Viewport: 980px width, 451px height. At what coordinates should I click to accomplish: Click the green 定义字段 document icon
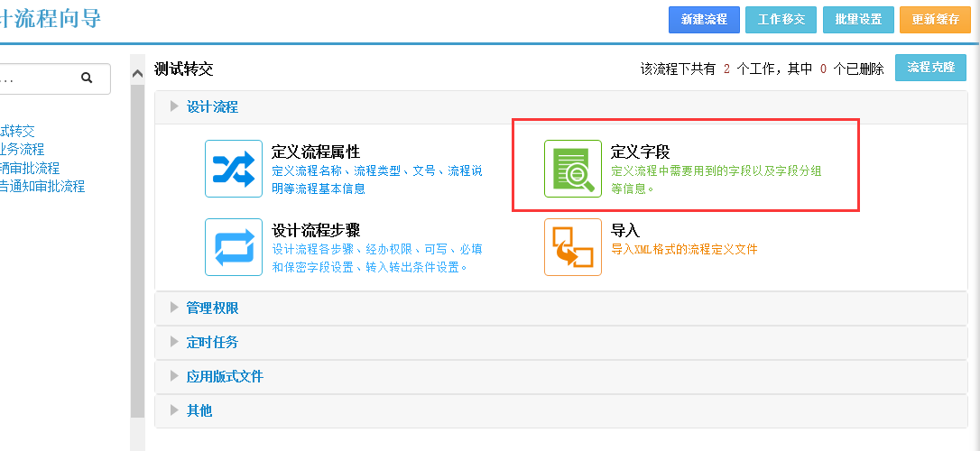[x=572, y=169]
